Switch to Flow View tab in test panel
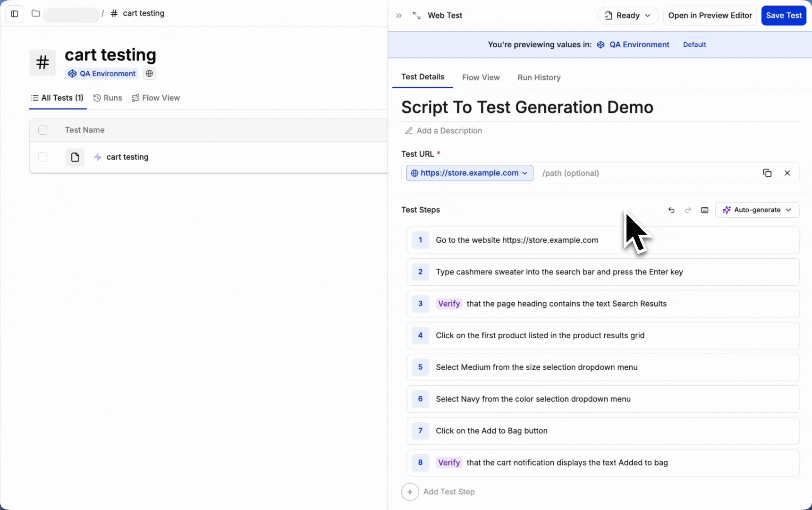This screenshot has height=510, width=812. pos(481,77)
